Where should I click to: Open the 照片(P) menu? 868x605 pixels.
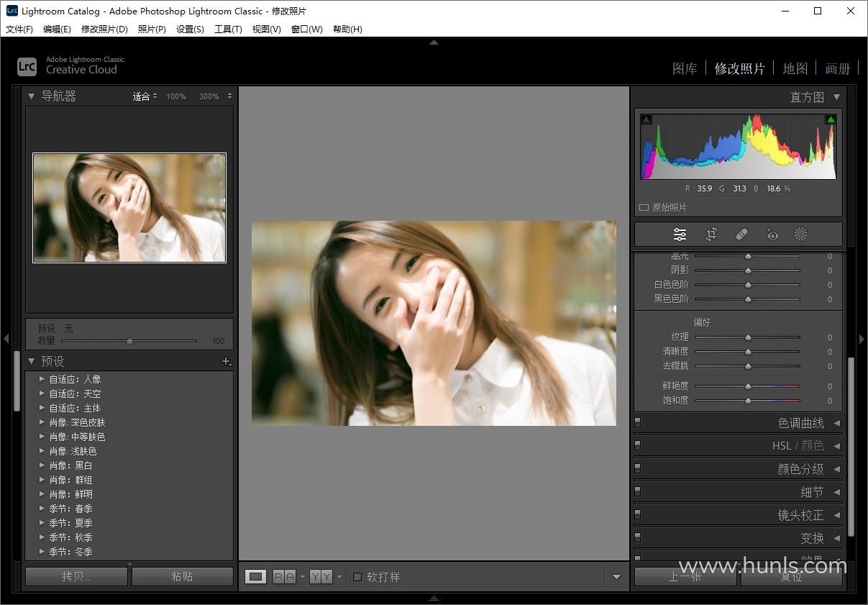(152, 29)
